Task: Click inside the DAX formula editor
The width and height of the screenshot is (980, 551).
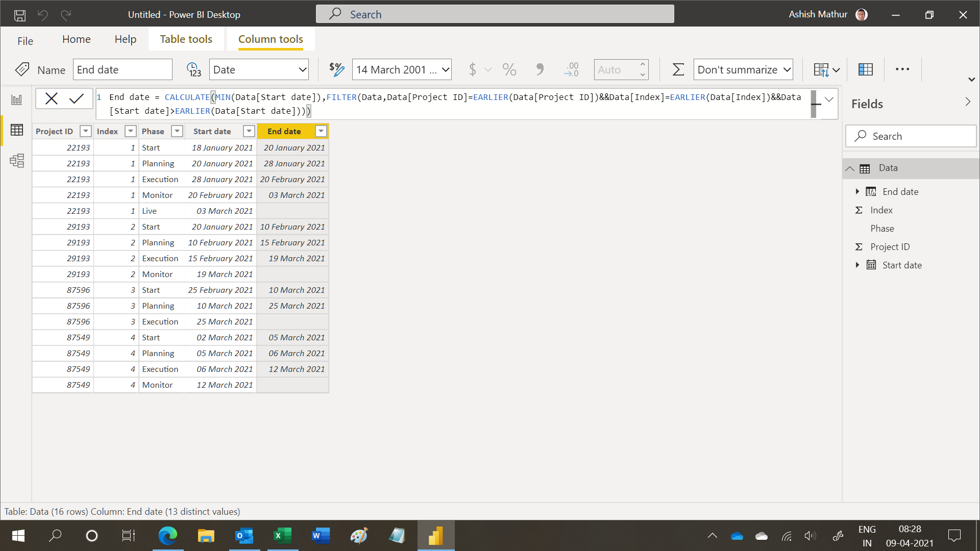Action: (x=454, y=104)
